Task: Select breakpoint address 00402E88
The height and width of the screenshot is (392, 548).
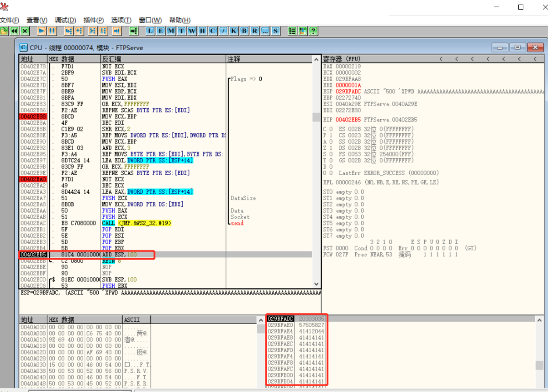Action: point(33,116)
